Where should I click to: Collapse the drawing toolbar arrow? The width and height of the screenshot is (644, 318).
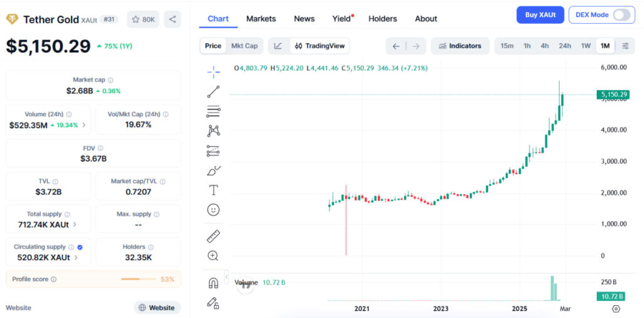(226, 277)
